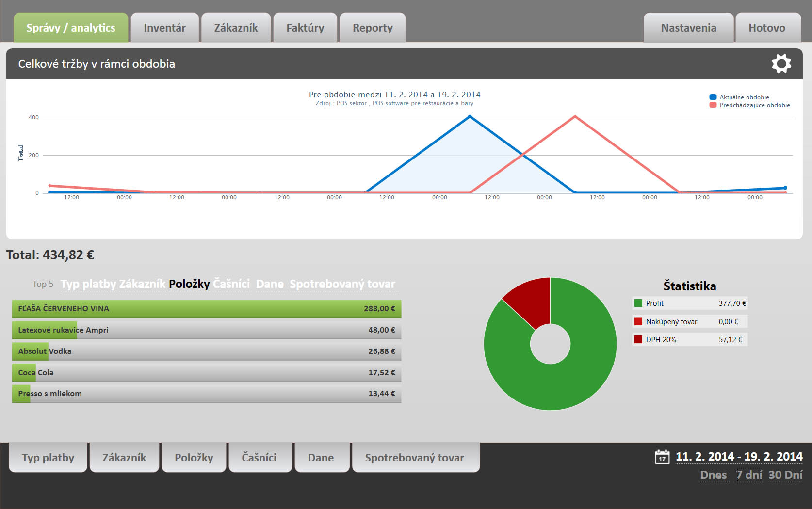Click the red line peak on the chart
The image size is (812, 509).
tap(575, 116)
